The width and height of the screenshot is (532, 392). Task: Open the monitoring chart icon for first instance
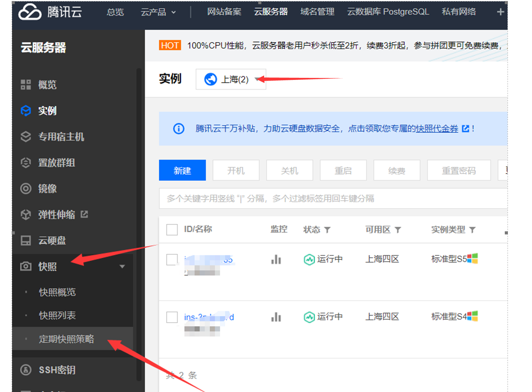pos(276,259)
